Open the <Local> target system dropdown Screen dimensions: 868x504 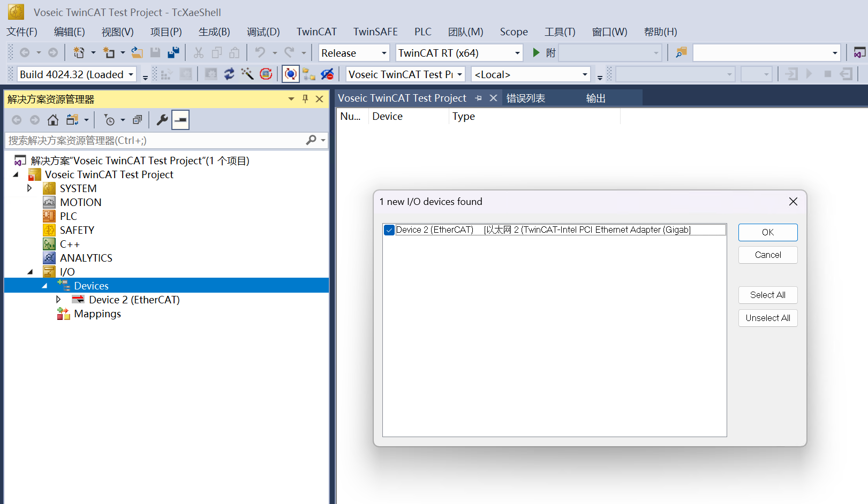(585, 74)
